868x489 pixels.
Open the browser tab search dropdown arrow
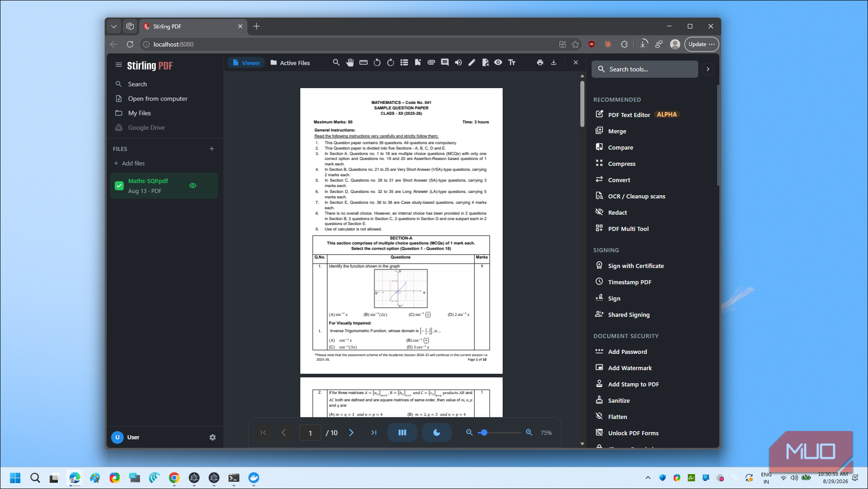[114, 26]
